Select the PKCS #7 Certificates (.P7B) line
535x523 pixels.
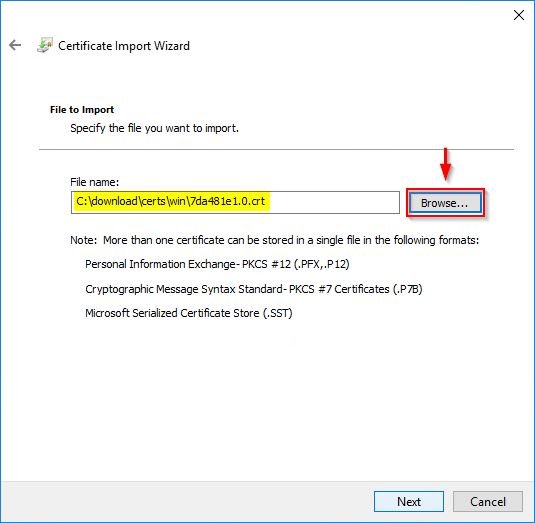254,289
